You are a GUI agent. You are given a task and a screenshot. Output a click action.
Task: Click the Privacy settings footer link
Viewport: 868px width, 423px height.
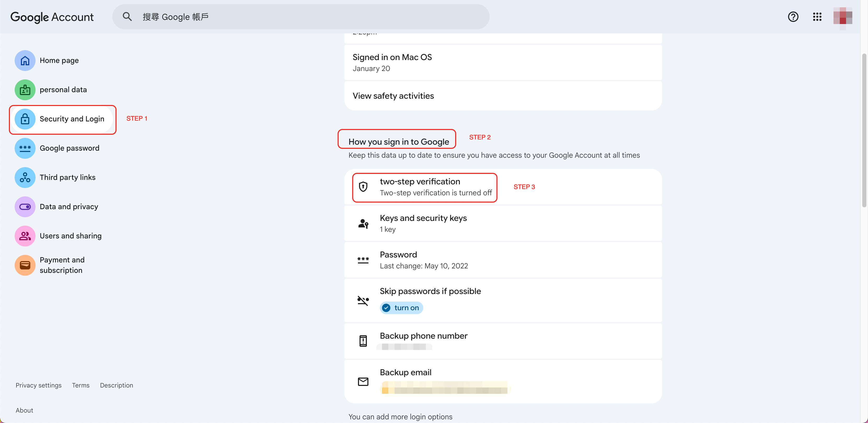click(x=38, y=385)
